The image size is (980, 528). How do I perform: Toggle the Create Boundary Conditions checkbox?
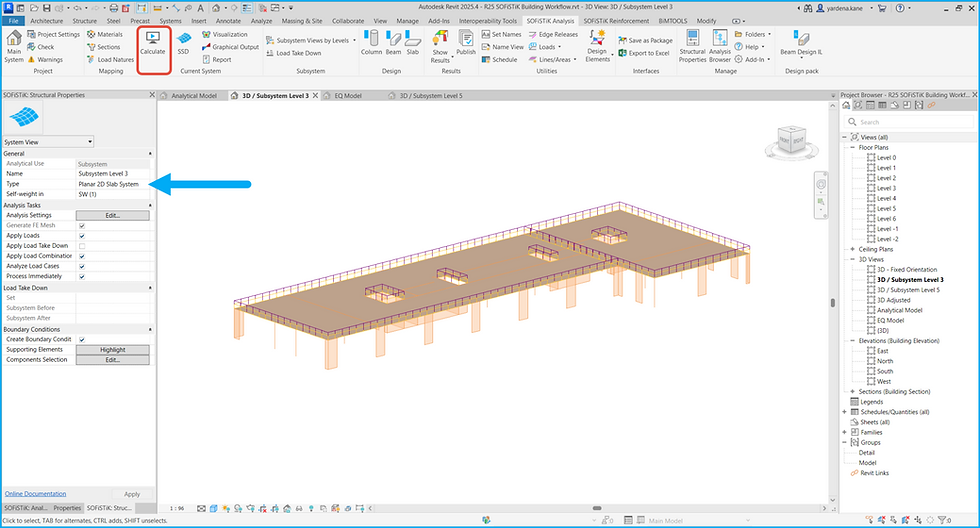[x=82, y=339]
